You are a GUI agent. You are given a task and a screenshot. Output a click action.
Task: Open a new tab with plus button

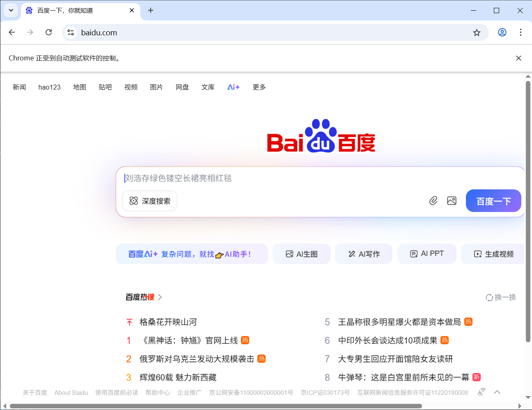[x=151, y=10]
